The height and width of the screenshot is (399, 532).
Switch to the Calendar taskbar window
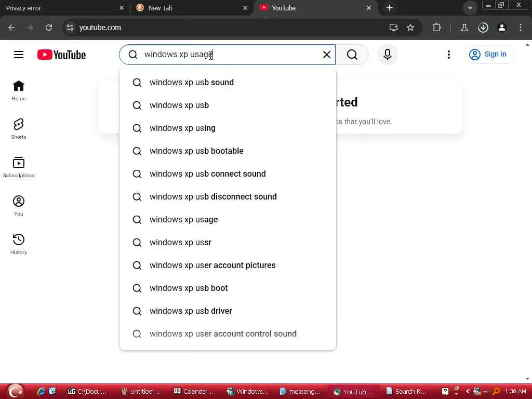point(195,392)
